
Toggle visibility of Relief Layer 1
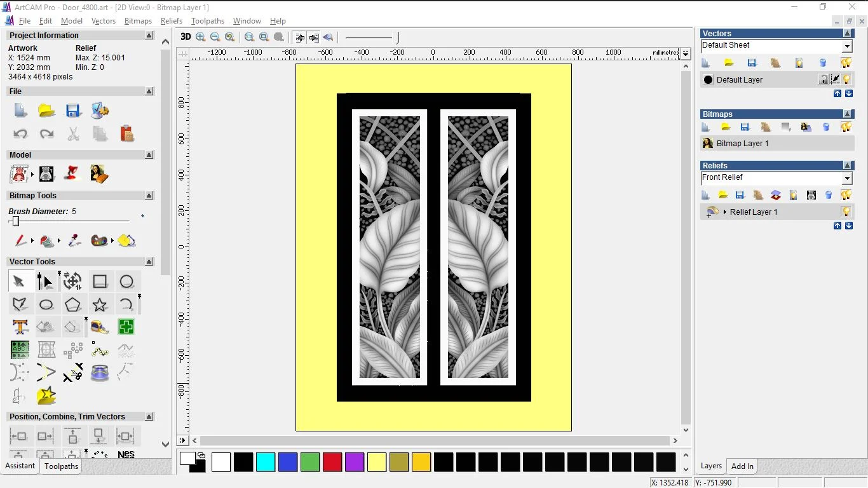845,212
